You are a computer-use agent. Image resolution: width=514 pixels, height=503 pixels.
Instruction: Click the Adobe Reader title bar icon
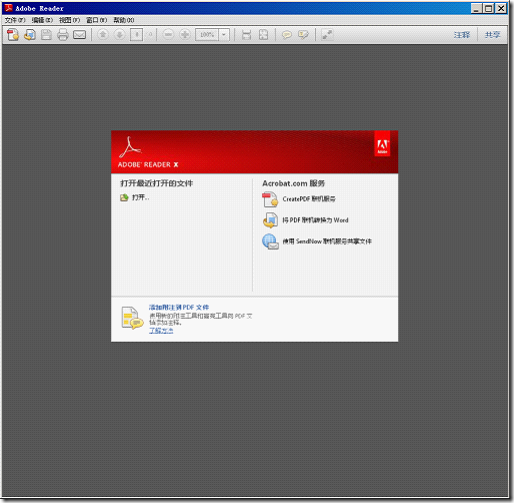point(9,8)
